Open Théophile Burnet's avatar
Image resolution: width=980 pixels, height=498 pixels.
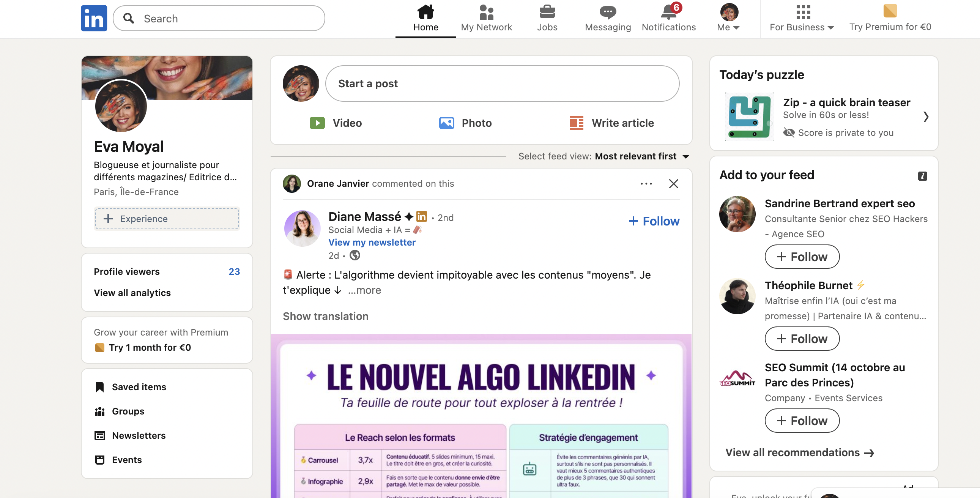pos(737,296)
